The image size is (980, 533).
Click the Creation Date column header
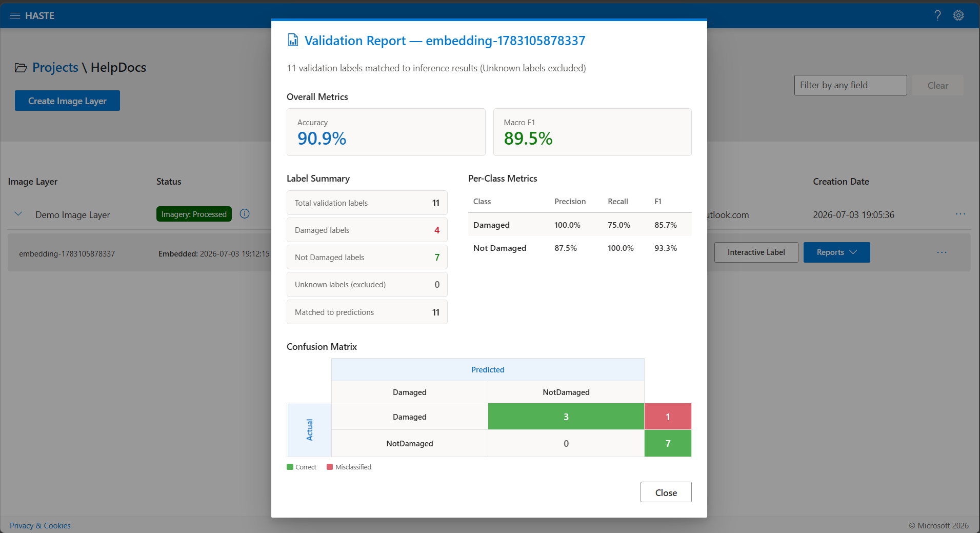841,182
